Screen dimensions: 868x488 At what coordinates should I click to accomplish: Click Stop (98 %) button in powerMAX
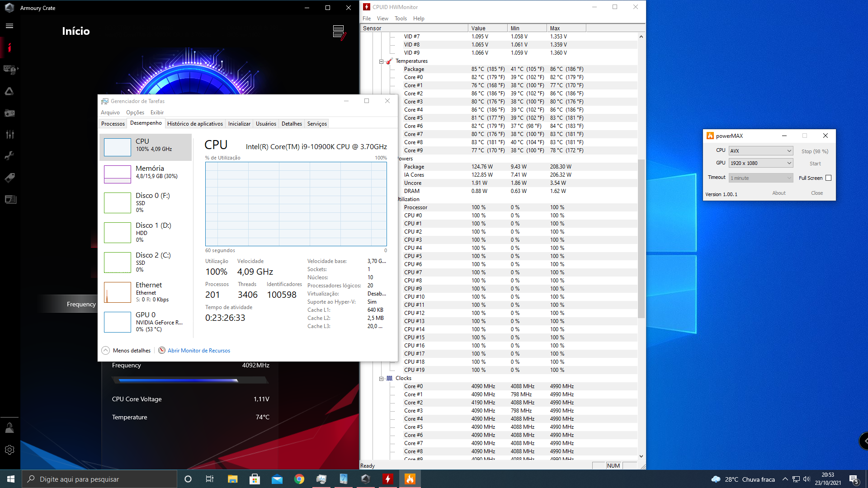(x=815, y=151)
